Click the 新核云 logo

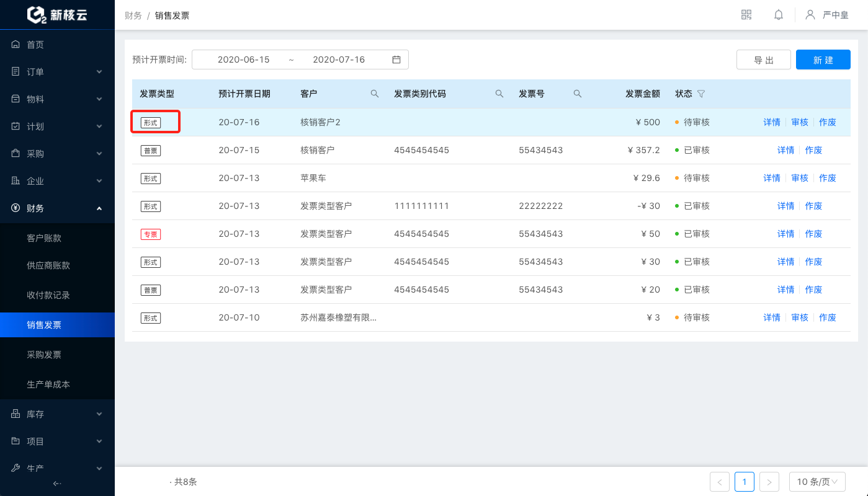pos(57,15)
